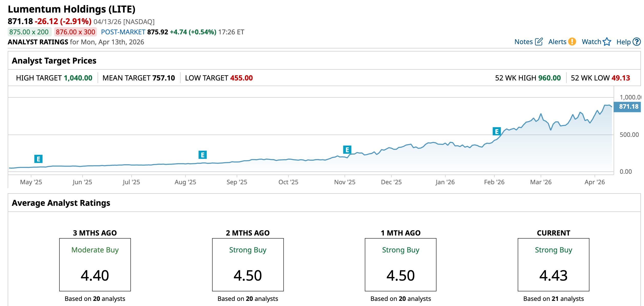
Task: Click the 871.18 price label on chart axis
Action: [x=628, y=107]
